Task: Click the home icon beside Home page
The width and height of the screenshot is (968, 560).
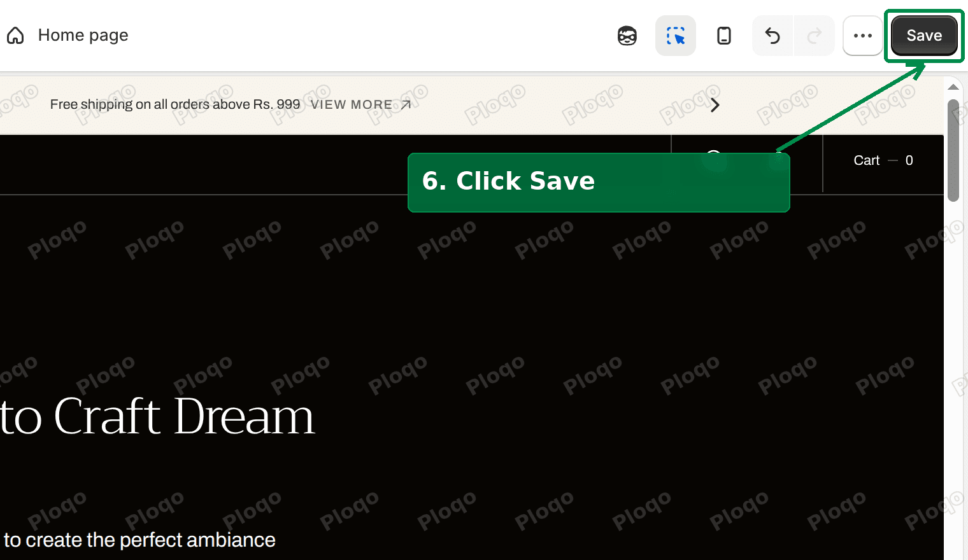Action: pos(15,36)
